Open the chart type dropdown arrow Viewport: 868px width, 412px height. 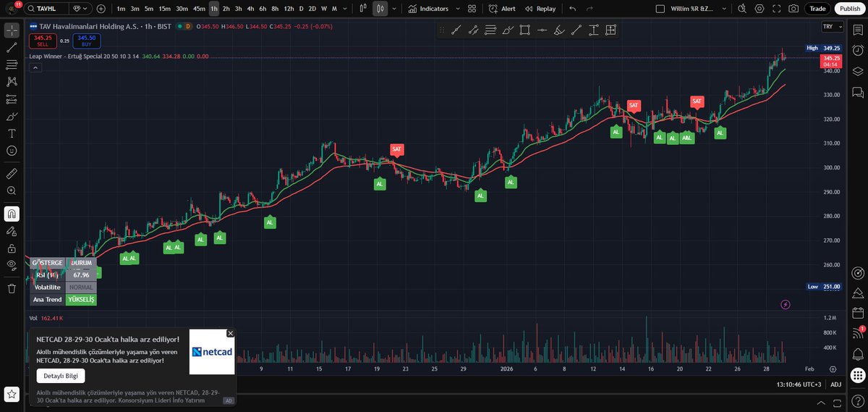point(394,9)
